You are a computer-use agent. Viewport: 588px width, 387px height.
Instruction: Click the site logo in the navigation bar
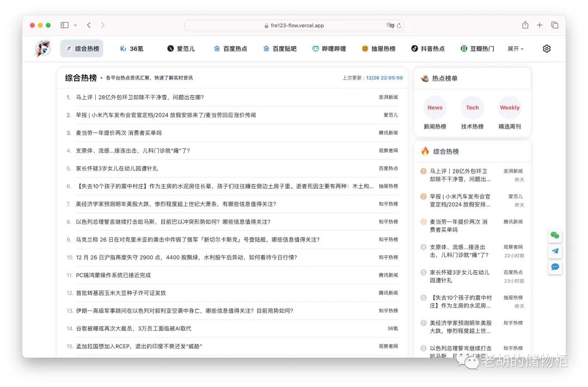43,49
